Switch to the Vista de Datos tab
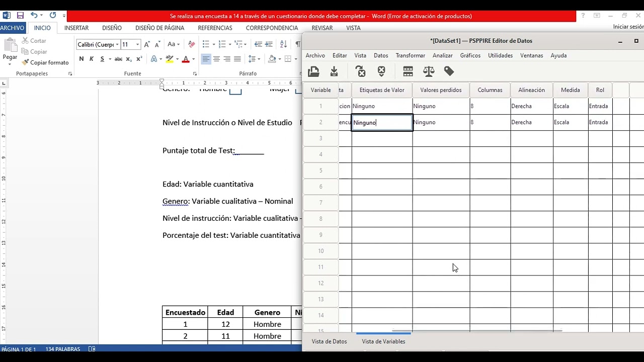 pyautogui.click(x=329, y=341)
